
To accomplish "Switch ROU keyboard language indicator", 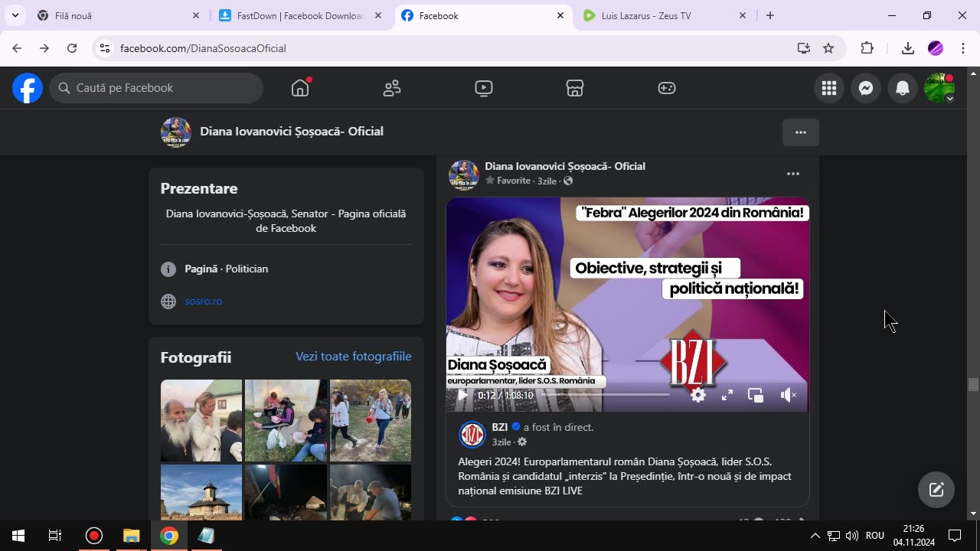I will click(875, 536).
